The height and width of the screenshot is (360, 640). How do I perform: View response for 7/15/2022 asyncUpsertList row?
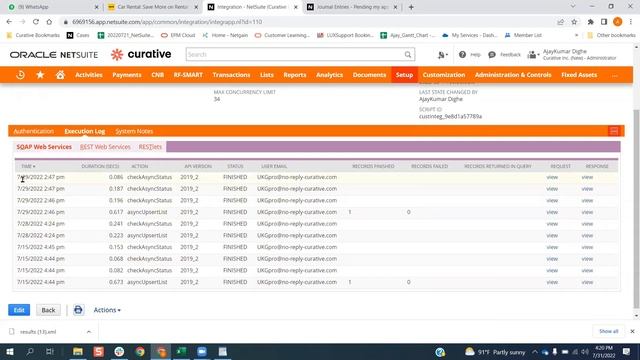click(x=587, y=282)
